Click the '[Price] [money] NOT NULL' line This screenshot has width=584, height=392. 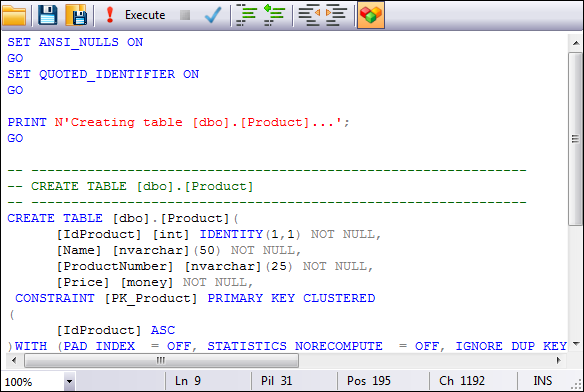155,282
